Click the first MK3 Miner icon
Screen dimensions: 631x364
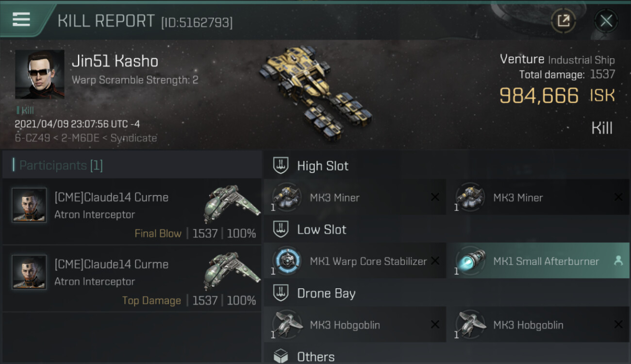tap(286, 197)
